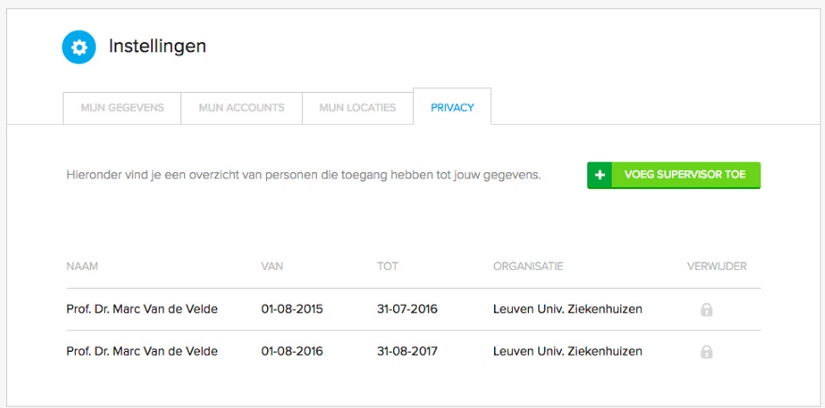Click the 31-07-2016 end date
The width and height of the screenshot is (825, 408).
click(407, 309)
